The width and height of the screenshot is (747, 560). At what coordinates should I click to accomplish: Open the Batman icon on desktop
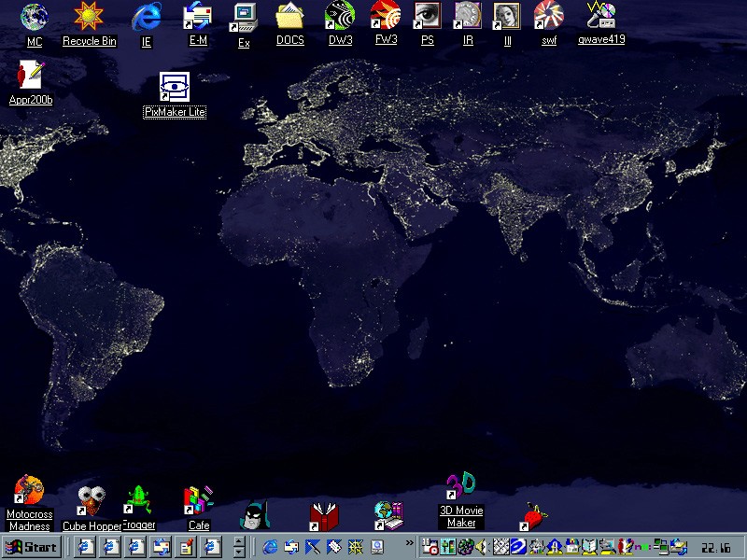click(254, 514)
